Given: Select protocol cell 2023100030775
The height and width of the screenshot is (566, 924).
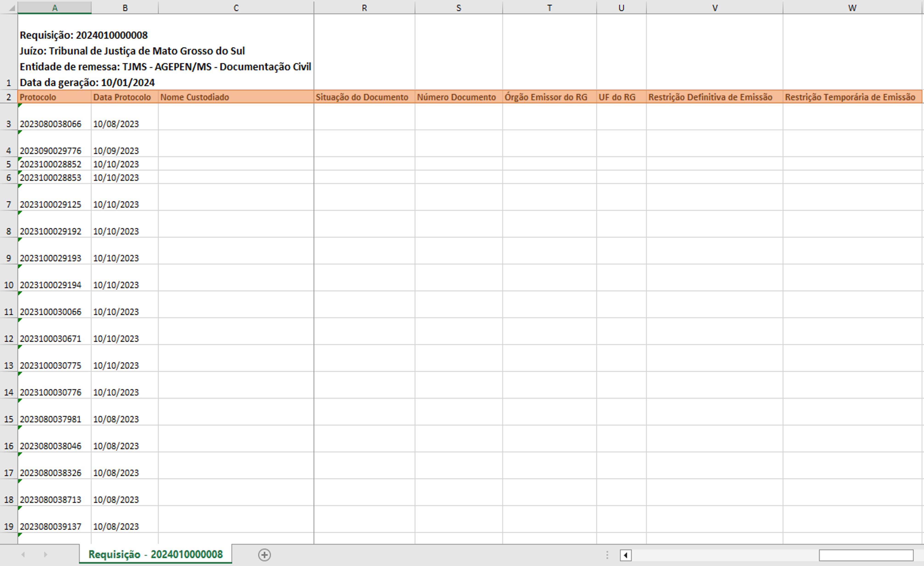Looking at the screenshot, I should [x=54, y=358].
